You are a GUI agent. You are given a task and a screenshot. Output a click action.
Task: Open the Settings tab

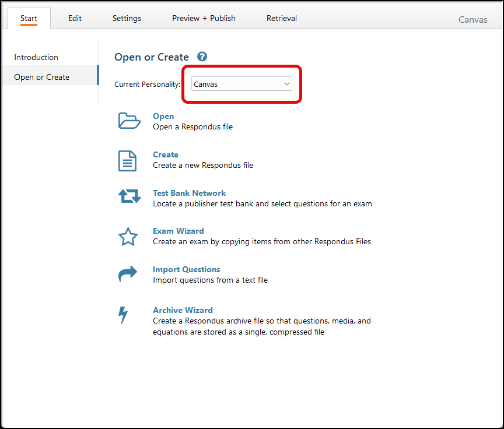[127, 18]
